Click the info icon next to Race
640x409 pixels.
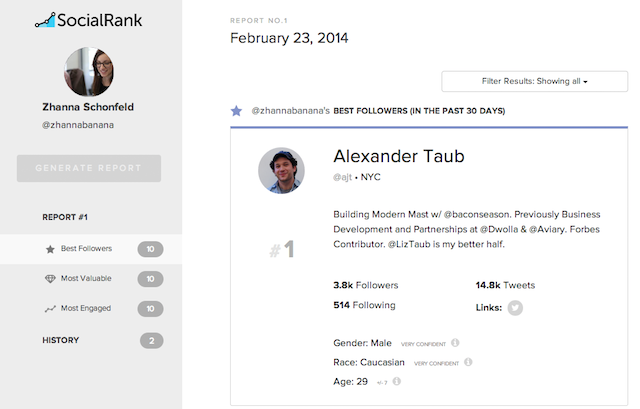[469, 362]
